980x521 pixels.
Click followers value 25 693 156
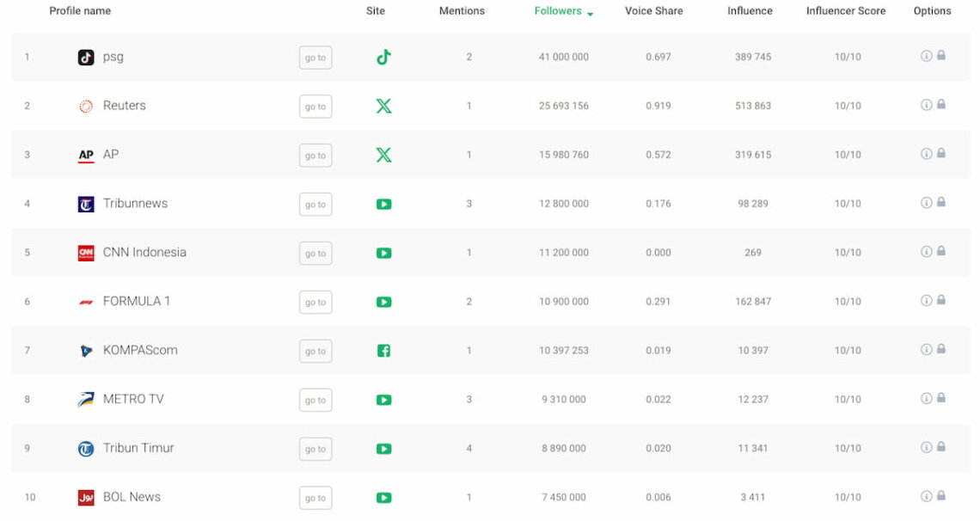[564, 106]
